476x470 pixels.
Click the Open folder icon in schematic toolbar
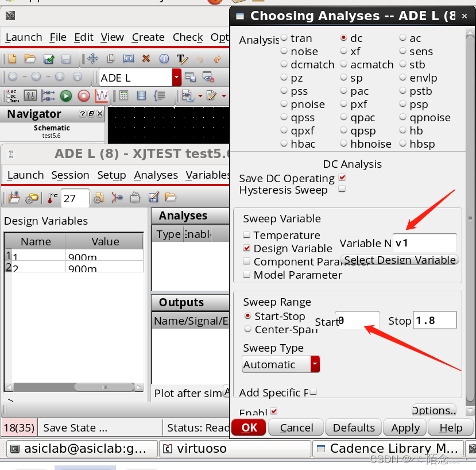coord(30,58)
